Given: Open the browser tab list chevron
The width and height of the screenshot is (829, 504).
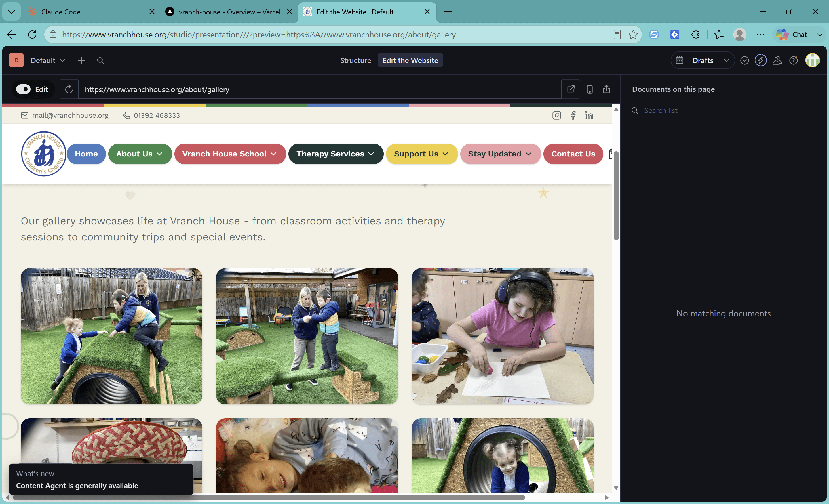Looking at the screenshot, I should click(x=12, y=12).
